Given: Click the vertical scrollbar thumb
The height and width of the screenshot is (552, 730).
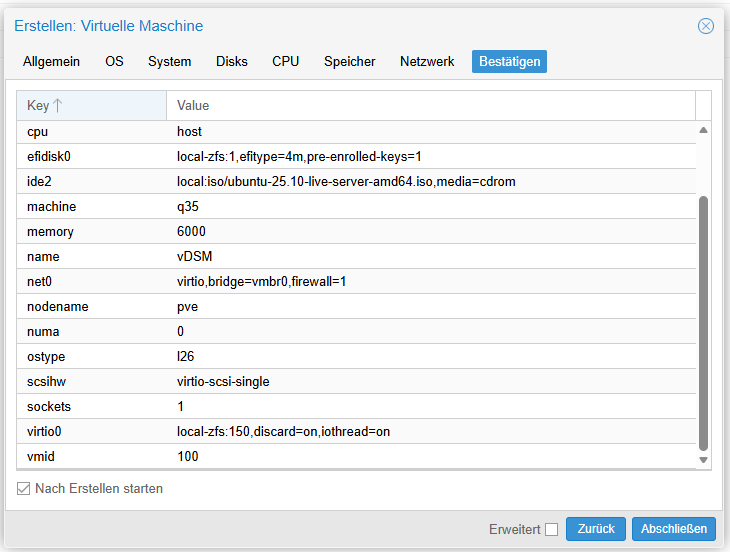Looking at the screenshot, I should click(703, 320).
